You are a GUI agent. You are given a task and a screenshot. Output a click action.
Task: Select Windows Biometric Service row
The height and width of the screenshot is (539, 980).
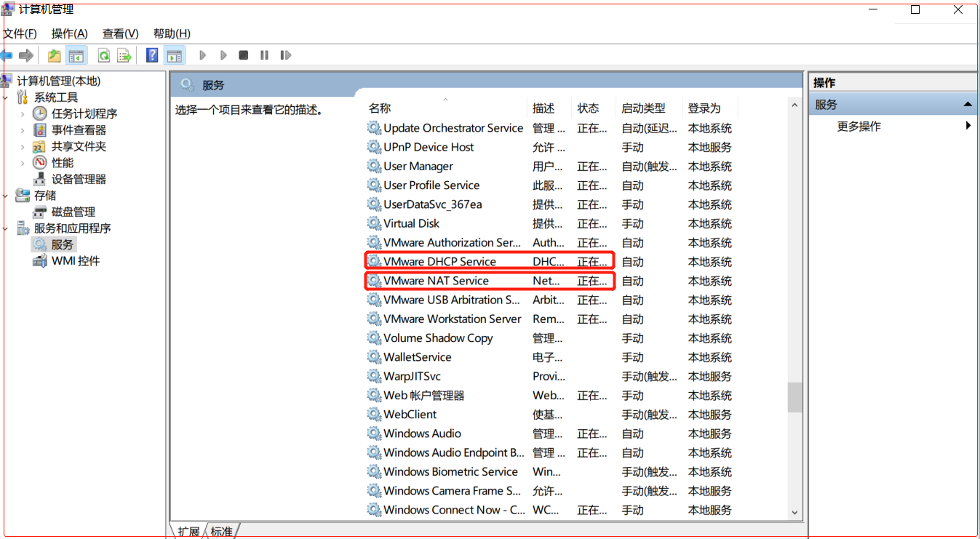551,471
